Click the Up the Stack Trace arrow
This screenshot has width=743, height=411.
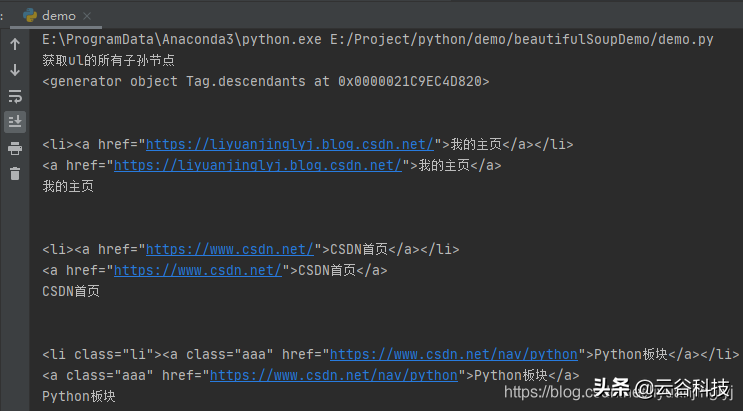pos(15,44)
